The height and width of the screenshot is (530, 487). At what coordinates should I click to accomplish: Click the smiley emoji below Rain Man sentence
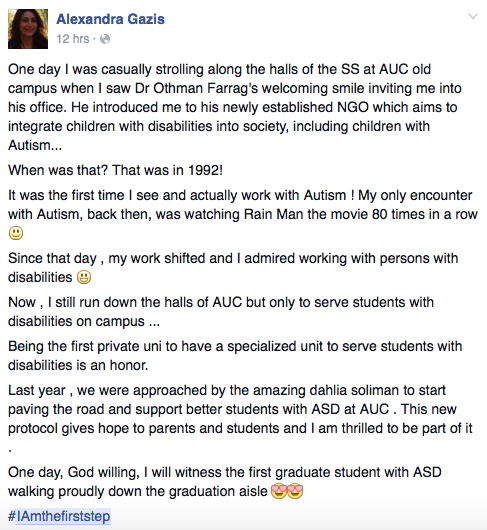pyautogui.click(x=16, y=233)
